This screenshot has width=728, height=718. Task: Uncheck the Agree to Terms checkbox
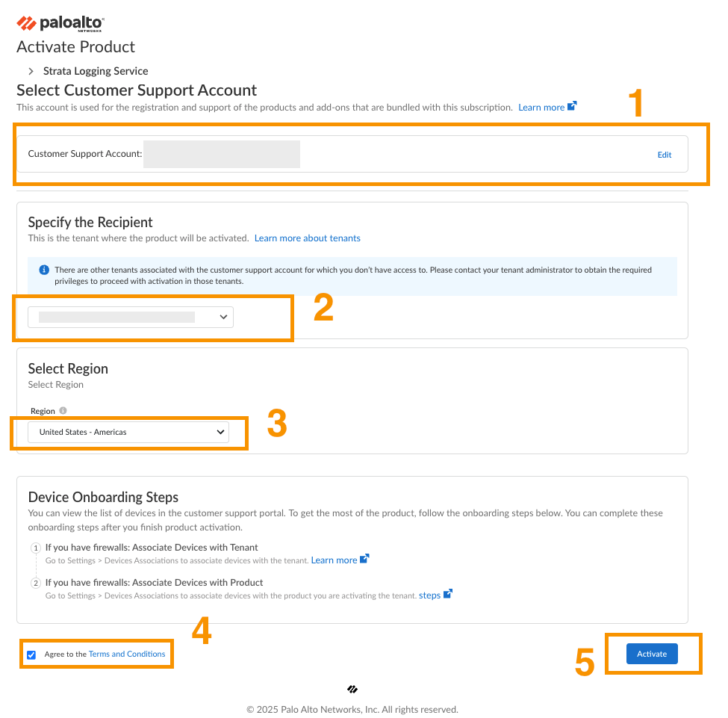tap(31, 655)
